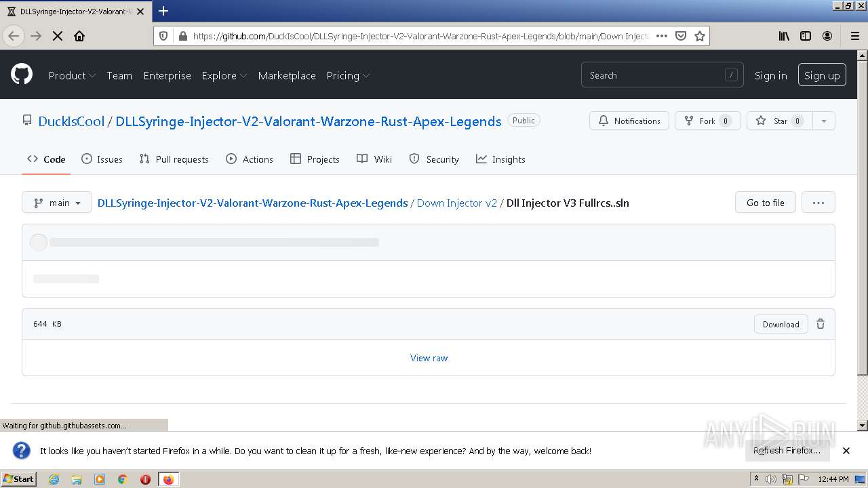Open the Firefox account icon
Screen dimensions: 868x488
827,36
